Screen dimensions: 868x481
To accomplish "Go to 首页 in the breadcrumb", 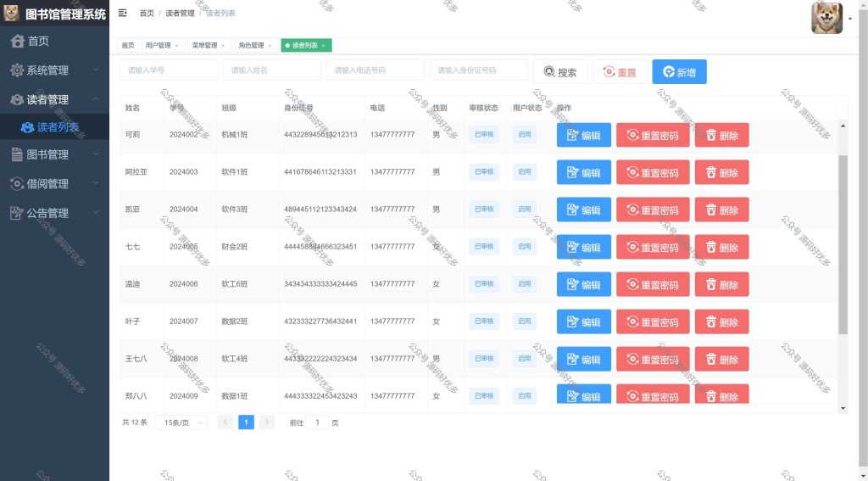I will point(147,14).
